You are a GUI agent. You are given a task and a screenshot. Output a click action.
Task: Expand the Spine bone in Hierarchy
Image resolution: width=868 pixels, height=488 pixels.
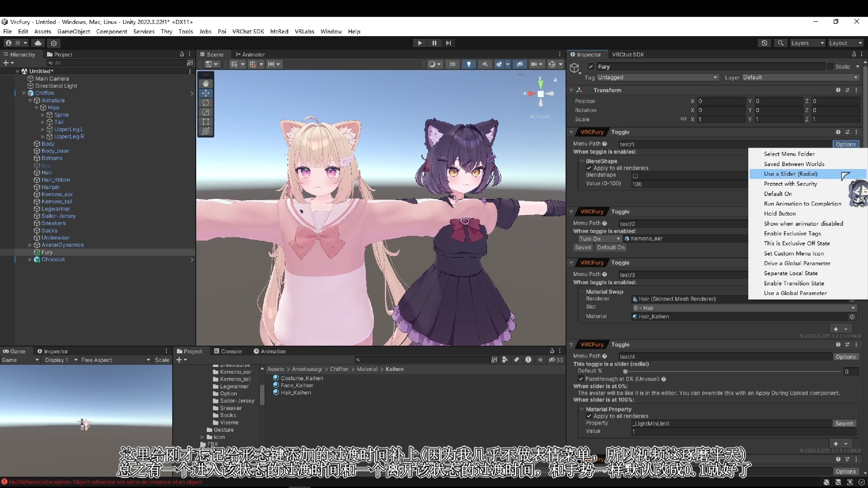43,115
